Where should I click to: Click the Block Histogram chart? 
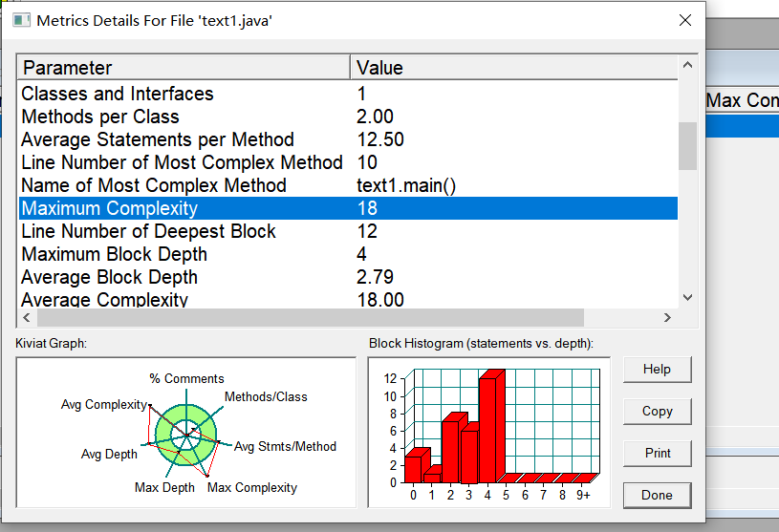click(x=489, y=433)
